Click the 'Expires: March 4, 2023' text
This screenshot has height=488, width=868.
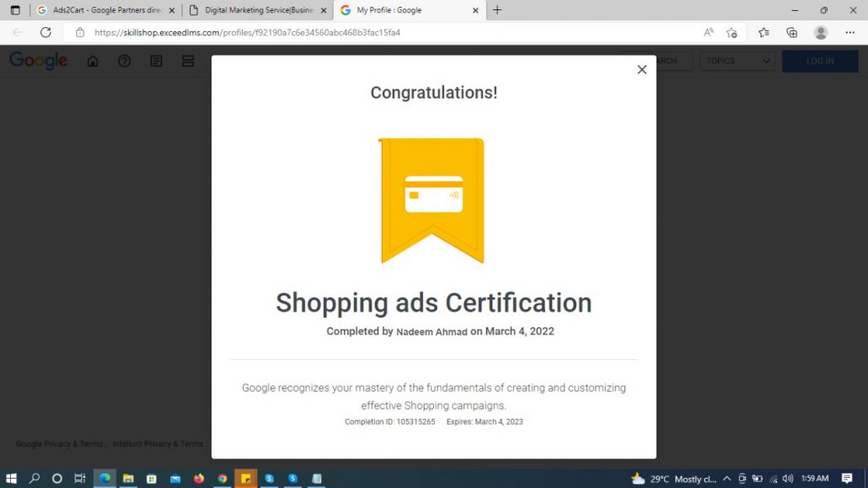pos(485,421)
